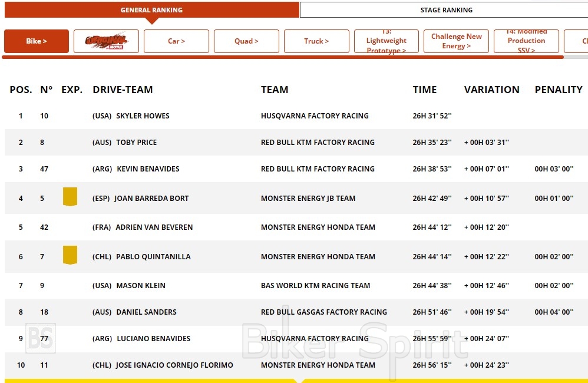Choose T3: Lightweight Prototype category
Screen dimensions: 588x383
pos(386,41)
